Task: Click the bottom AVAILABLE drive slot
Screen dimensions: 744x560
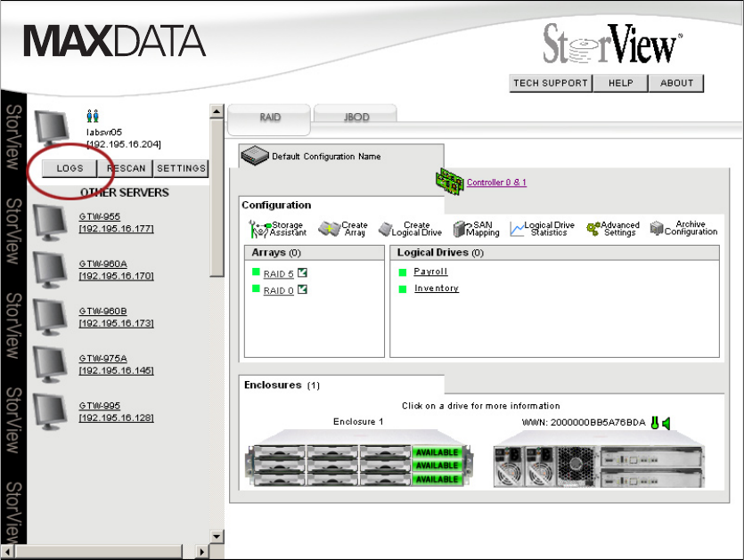Action: [437, 479]
